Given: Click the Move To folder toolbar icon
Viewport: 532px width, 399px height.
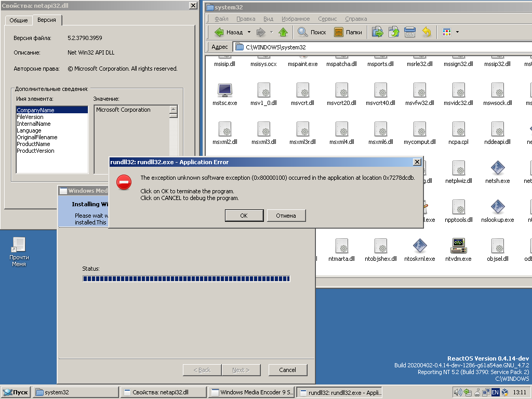Looking at the screenshot, I should 394,32.
